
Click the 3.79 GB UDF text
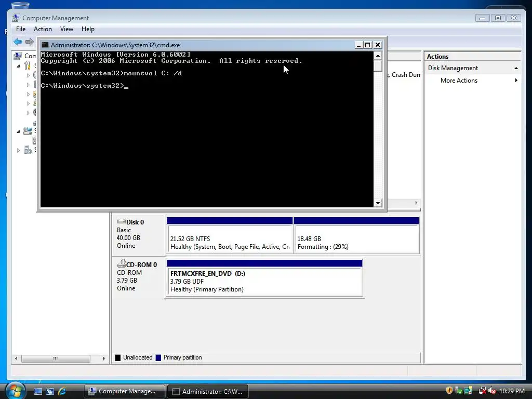[x=187, y=281]
